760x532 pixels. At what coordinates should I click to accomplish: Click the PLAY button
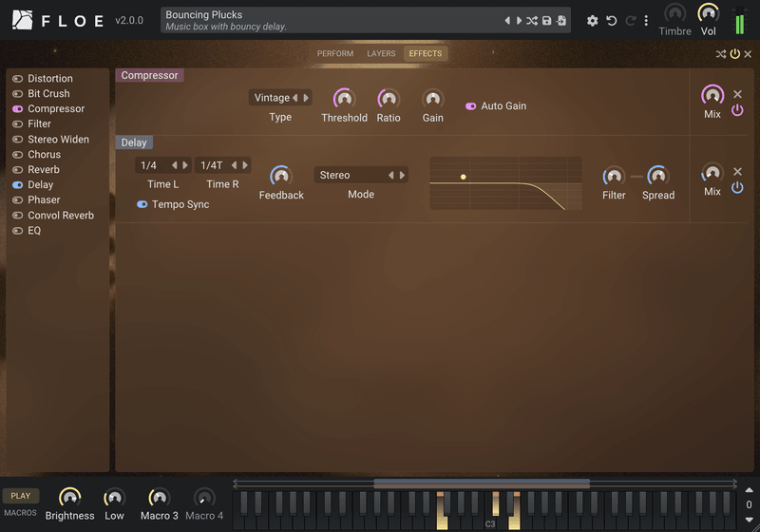pyautogui.click(x=20, y=496)
